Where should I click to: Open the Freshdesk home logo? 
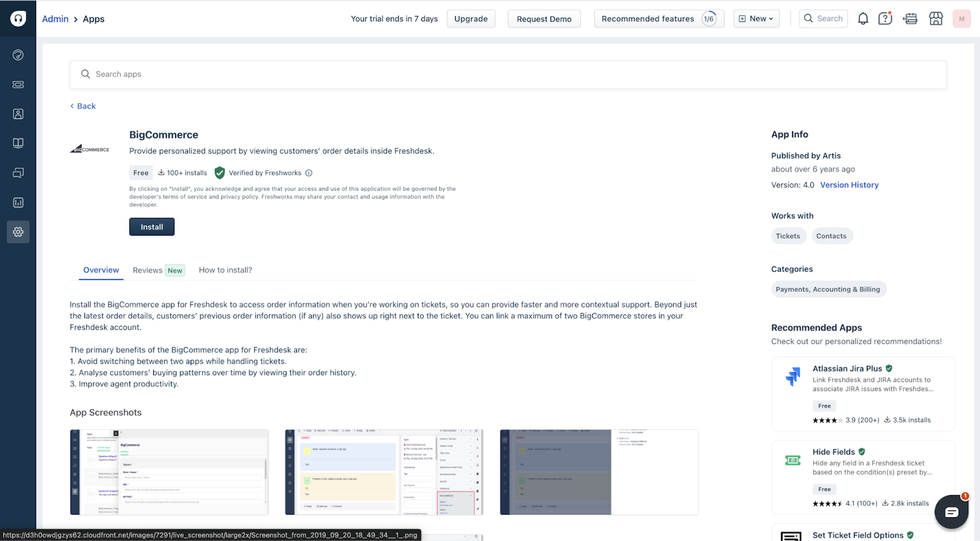18,18
